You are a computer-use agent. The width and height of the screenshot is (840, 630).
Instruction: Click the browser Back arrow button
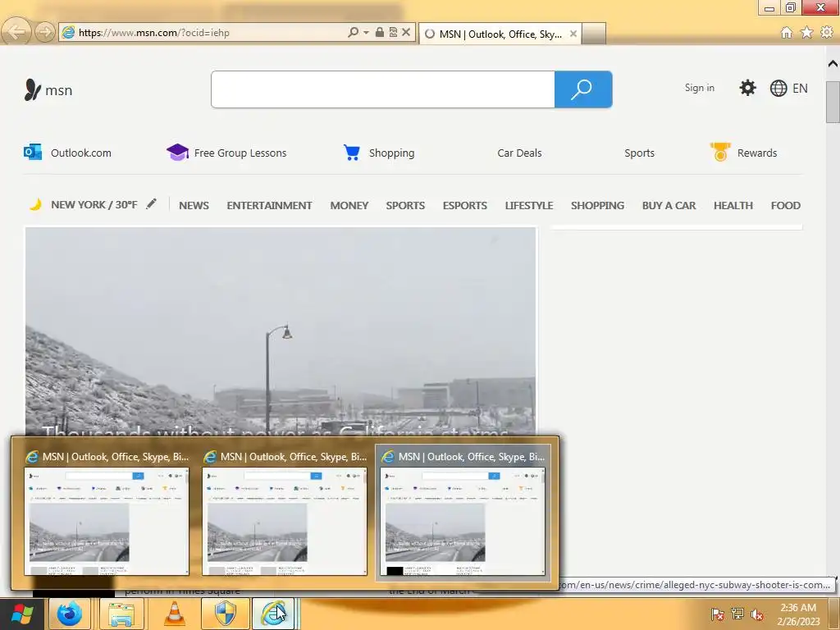click(16, 32)
